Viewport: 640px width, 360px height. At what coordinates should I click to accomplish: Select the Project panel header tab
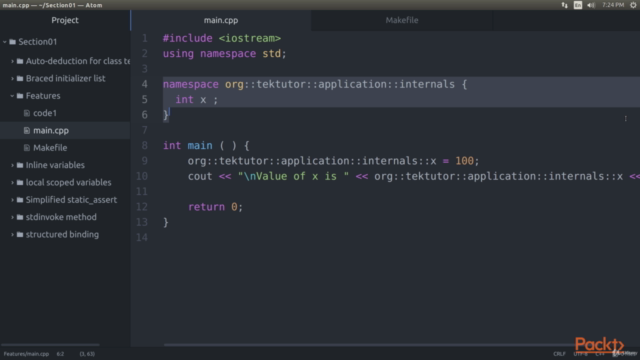click(65, 20)
